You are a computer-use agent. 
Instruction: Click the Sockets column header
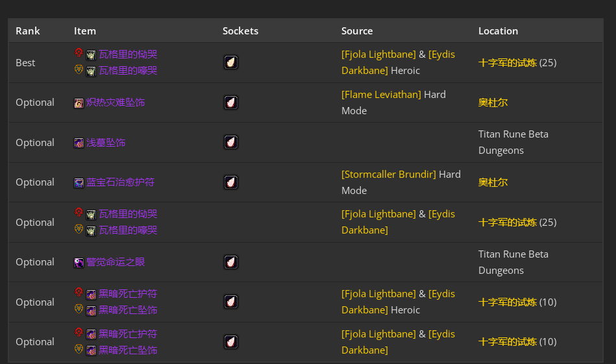(240, 31)
